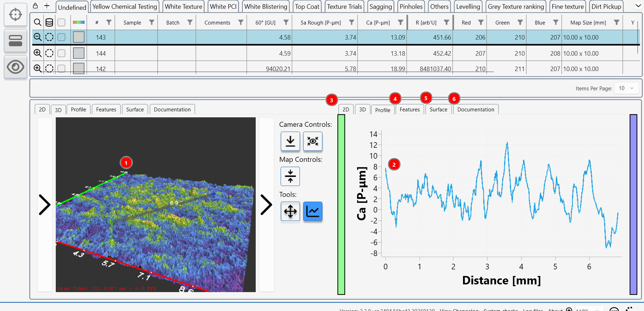
Task: Click the download arrow camera control button
Action: (290, 141)
